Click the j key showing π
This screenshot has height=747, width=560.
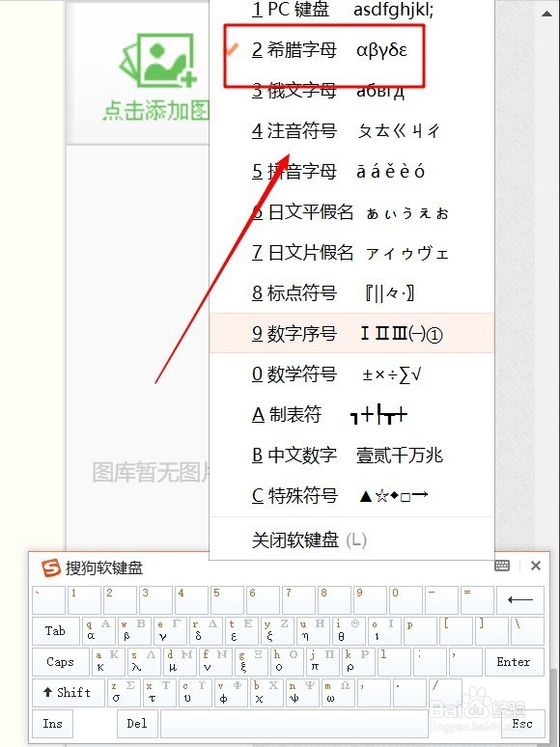point(322,662)
